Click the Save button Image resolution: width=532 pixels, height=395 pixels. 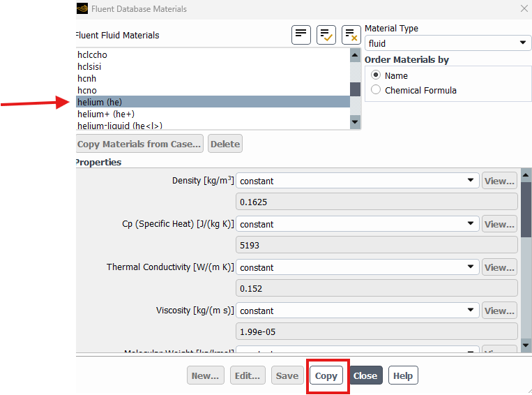tap(287, 375)
